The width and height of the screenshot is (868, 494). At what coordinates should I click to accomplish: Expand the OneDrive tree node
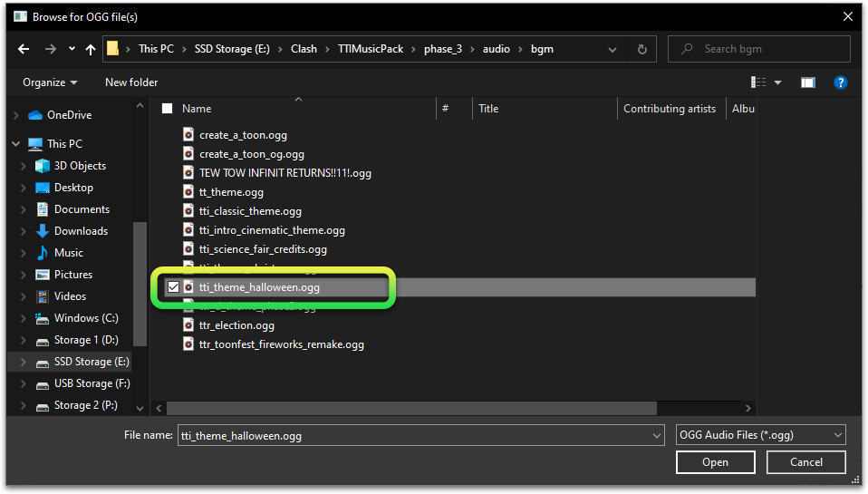[x=16, y=115]
